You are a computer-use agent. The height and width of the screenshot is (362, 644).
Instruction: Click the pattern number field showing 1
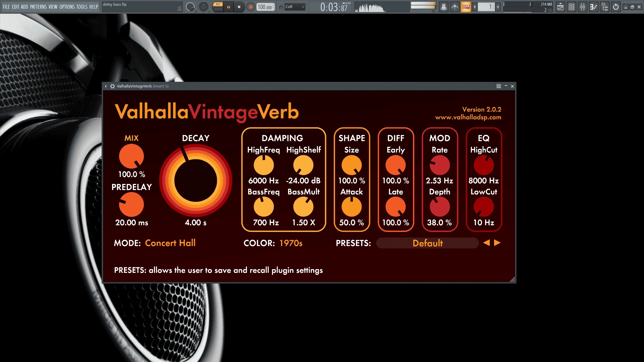click(x=486, y=7)
